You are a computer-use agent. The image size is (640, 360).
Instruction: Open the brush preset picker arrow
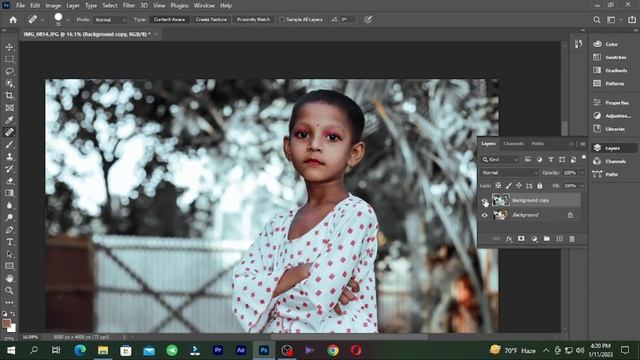68,20
